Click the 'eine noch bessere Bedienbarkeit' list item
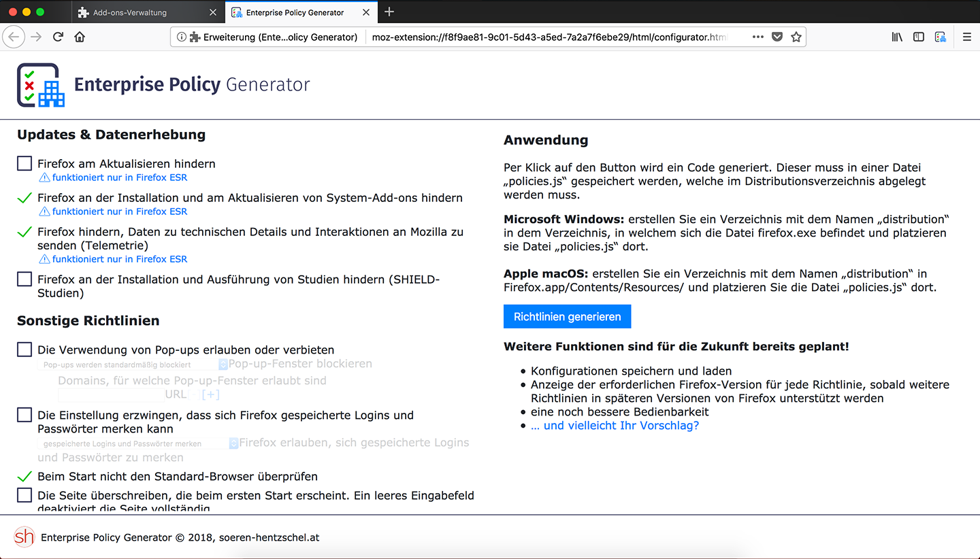 (x=620, y=412)
